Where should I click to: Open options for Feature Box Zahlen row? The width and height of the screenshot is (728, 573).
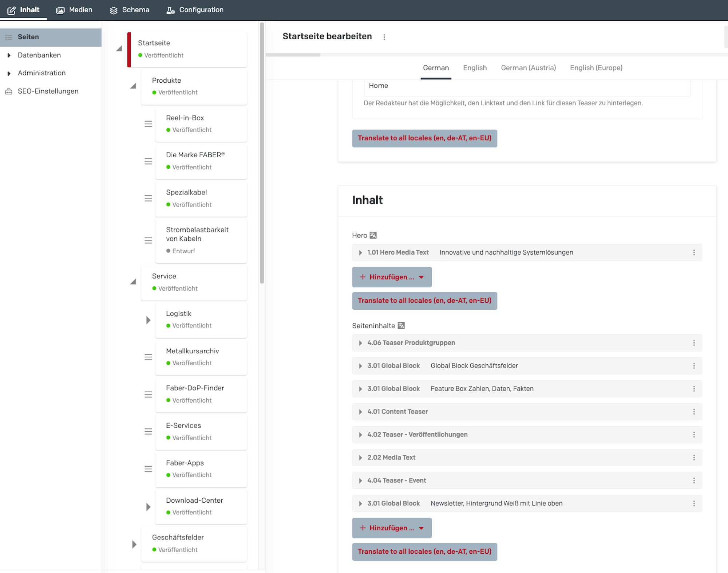694,389
